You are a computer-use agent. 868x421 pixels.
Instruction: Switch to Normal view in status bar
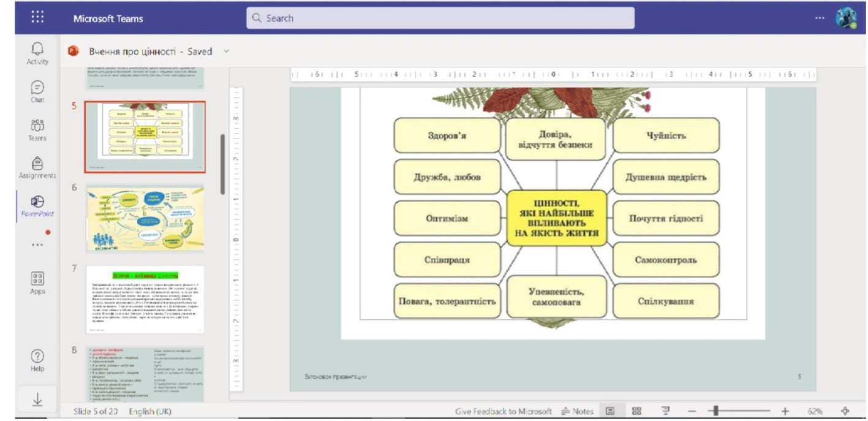coord(610,411)
